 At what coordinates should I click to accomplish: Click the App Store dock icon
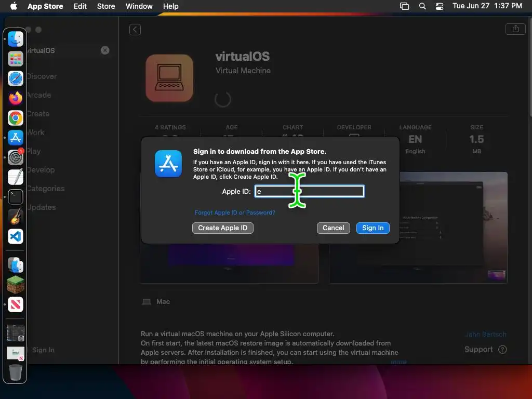tap(16, 138)
